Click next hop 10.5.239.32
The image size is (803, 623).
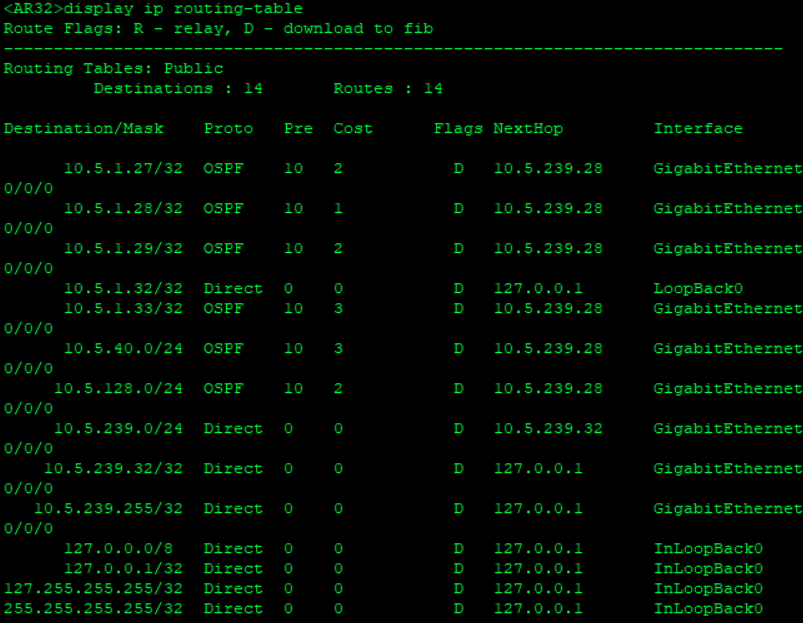(548, 428)
